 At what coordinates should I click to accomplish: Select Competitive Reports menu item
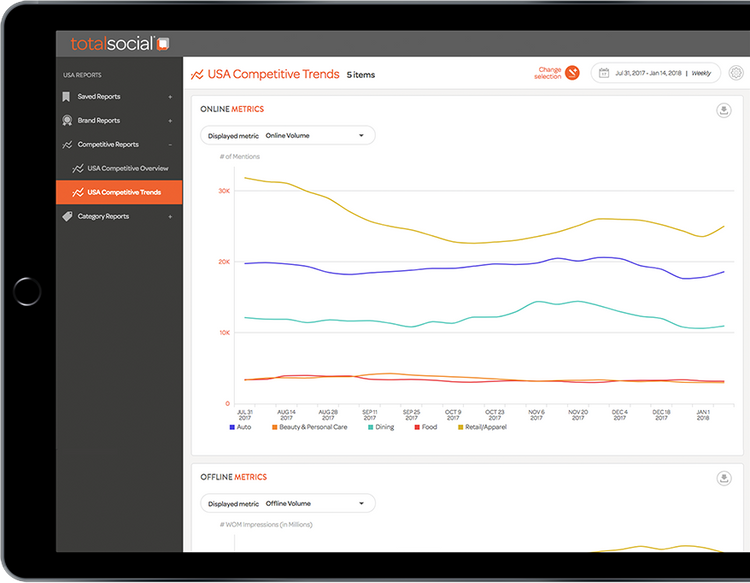click(119, 144)
